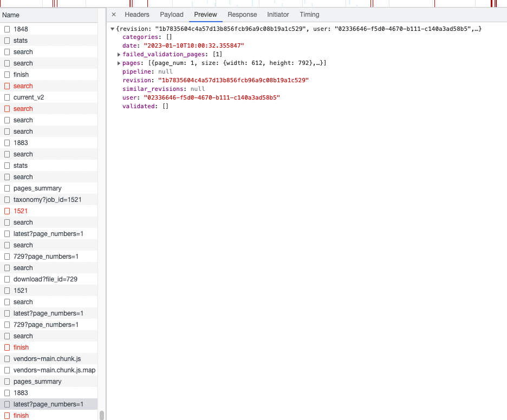Viewport: 507px width, 420px height.
Task: Collapse the root JSON object
Action: click(x=112, y=28)
